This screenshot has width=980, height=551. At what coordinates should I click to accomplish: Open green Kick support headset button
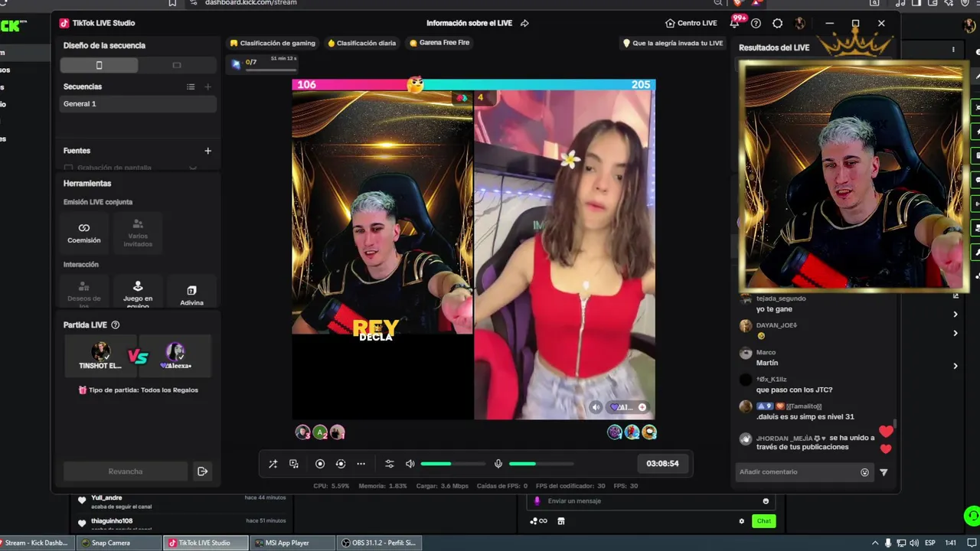point(972,516)
